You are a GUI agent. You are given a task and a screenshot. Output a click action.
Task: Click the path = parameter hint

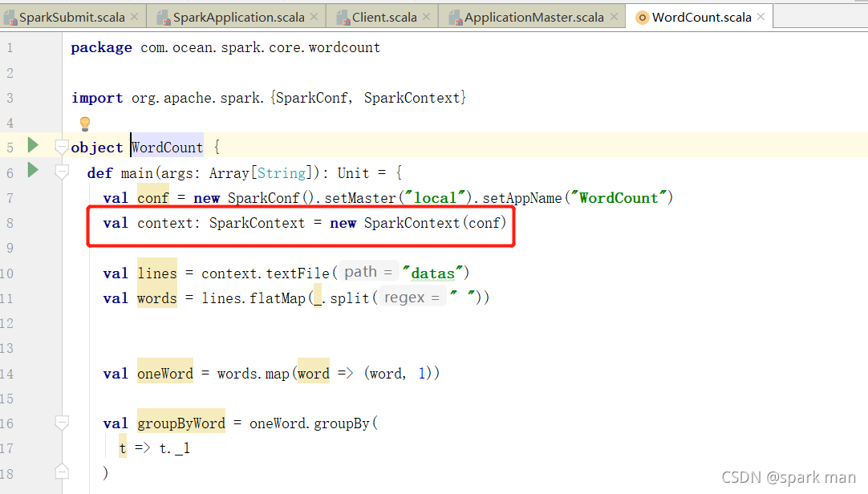point(368,272)
